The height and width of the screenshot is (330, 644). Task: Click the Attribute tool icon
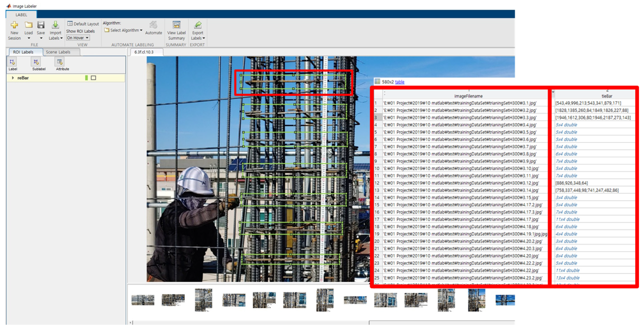pyautogui.click(x=60, y=62)
